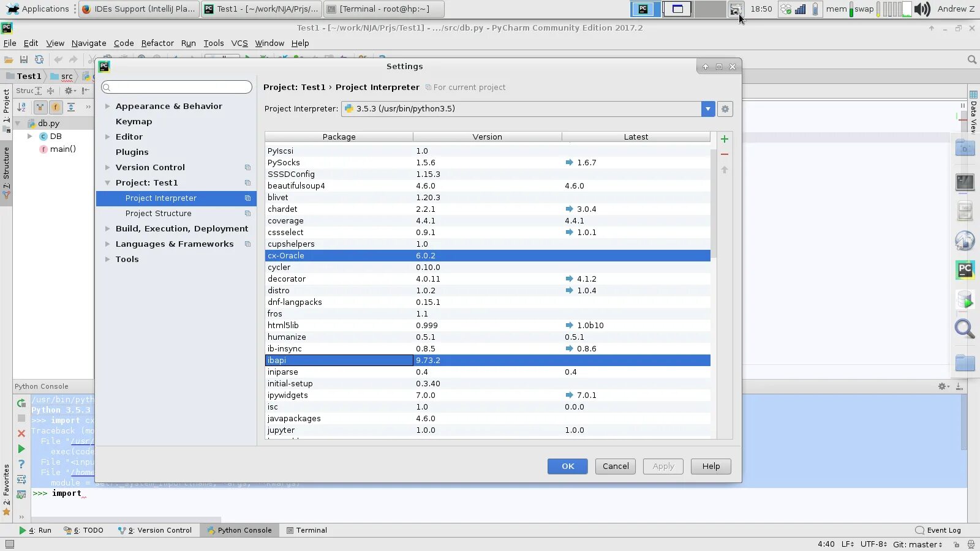Open interpreter settings gear next to dropdown

coord(725,109)
